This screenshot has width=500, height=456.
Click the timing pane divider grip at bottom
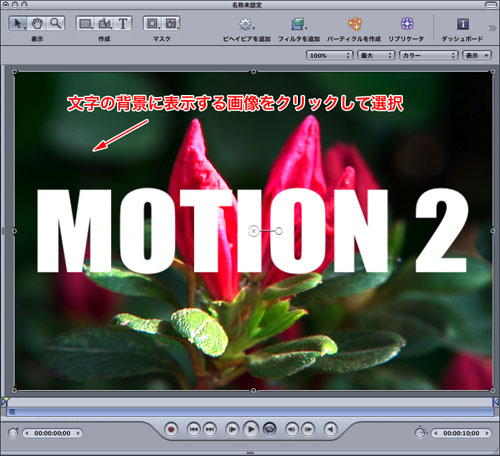[x=250, y=453]
